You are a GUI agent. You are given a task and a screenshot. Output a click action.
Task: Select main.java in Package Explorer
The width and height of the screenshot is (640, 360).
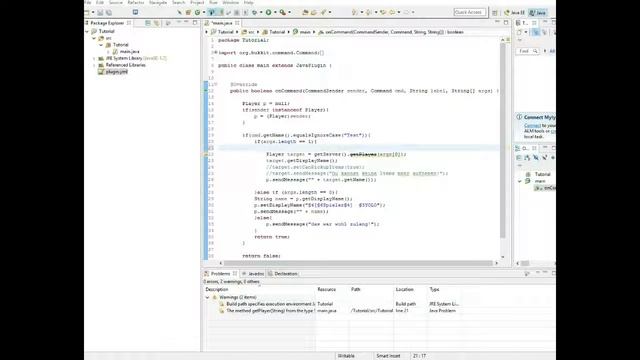(129, 51)
